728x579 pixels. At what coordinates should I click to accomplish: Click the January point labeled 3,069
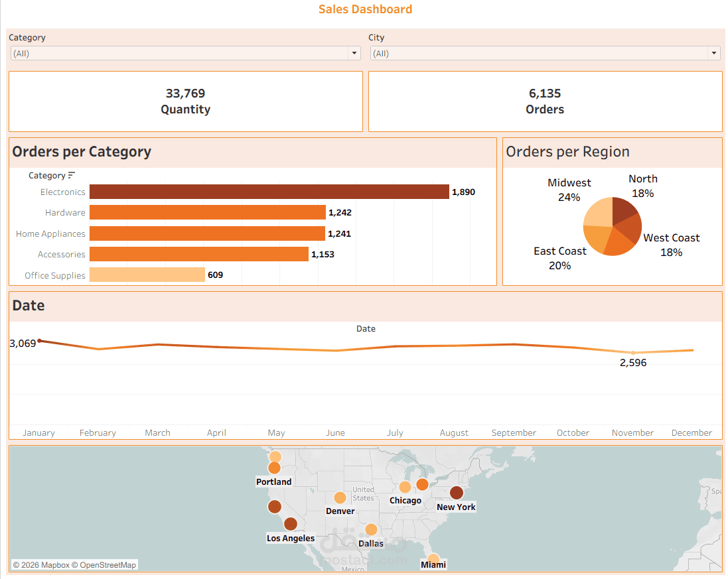[40, 340]
